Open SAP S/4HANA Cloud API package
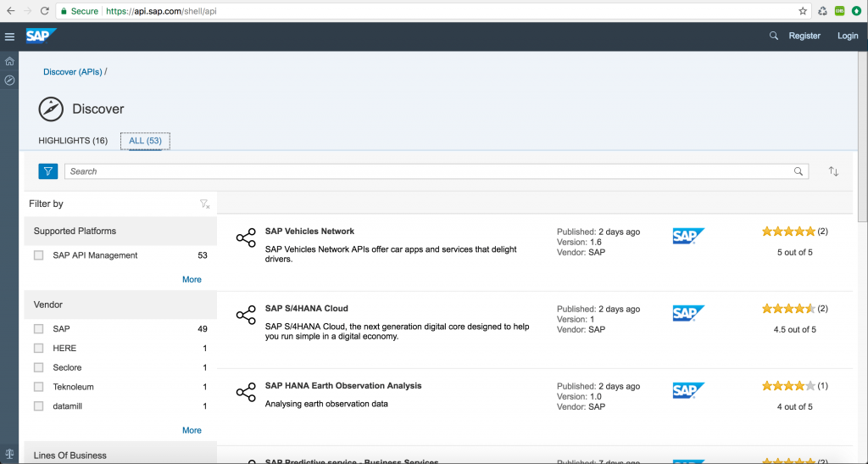The width and height of the screenshot is (868, 464). pos(307,309)
